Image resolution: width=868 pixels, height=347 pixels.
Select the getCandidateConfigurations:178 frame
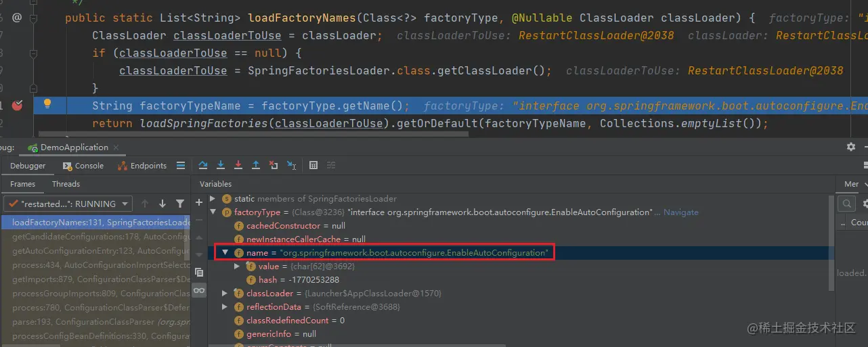[x=95, y=237]
